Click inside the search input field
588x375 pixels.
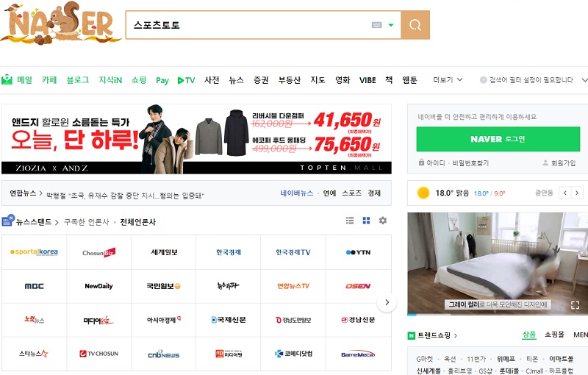click(x=250, y=25)
